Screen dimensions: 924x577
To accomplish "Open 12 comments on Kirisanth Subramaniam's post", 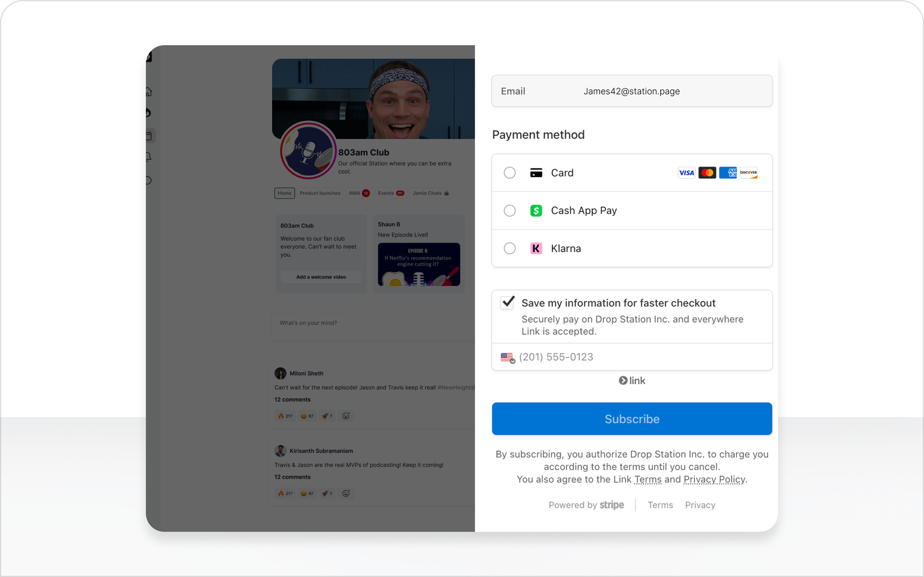I will click(x=292, y=477).
